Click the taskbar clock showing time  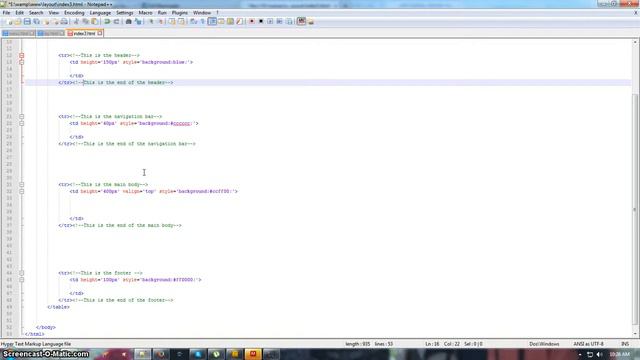click(619, 354)
